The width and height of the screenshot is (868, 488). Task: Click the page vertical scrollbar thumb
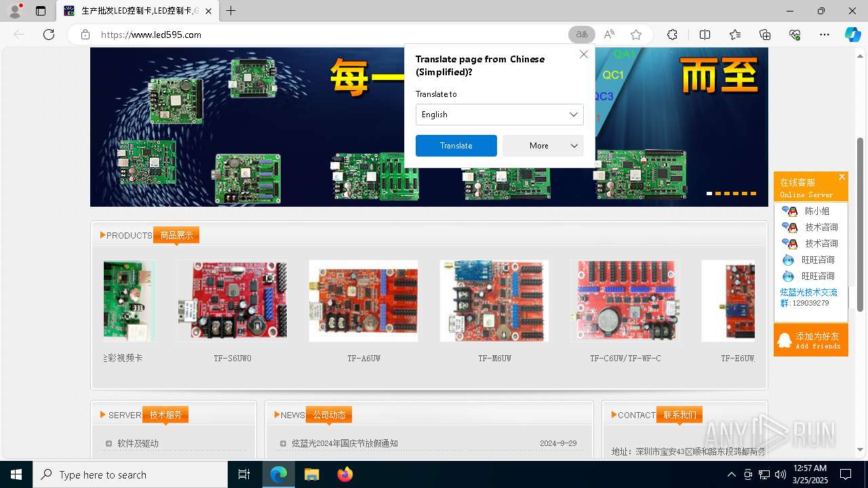coord(861,224)
